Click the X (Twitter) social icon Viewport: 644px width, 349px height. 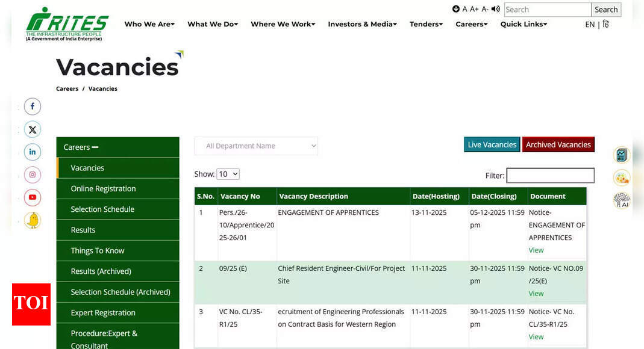33,129
